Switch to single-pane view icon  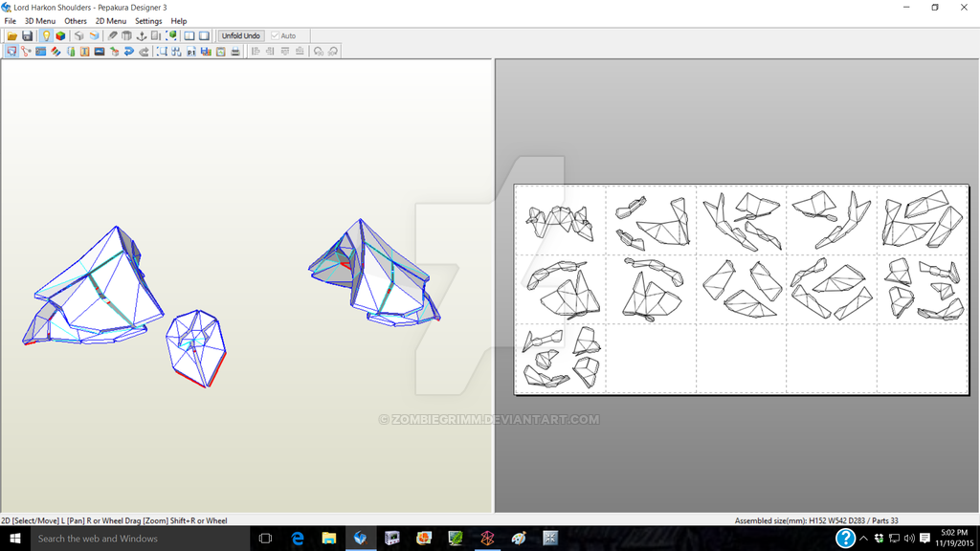(x=205, y=35)
